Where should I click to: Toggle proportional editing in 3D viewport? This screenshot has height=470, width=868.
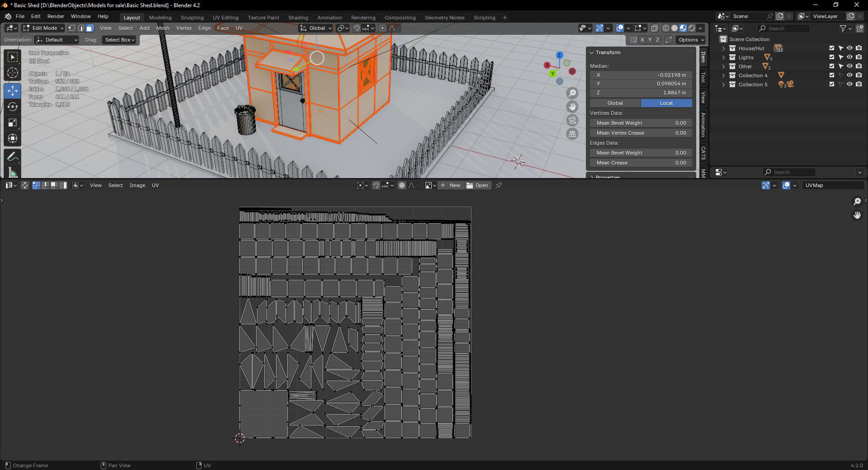(382, 28)
